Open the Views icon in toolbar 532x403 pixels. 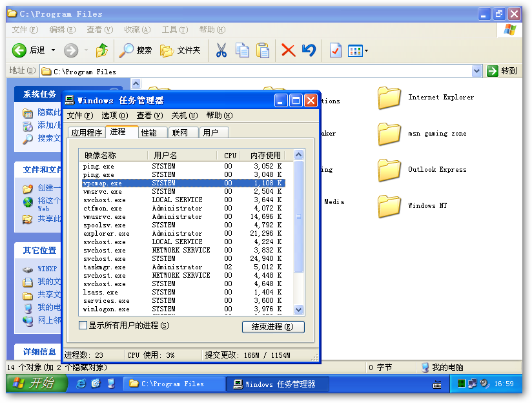point(355,51)
